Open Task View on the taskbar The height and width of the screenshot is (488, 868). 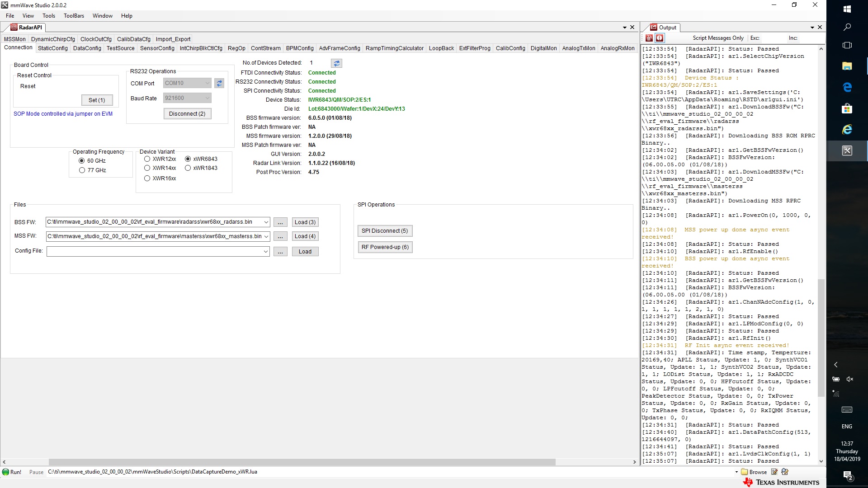(x=847, y=45)
